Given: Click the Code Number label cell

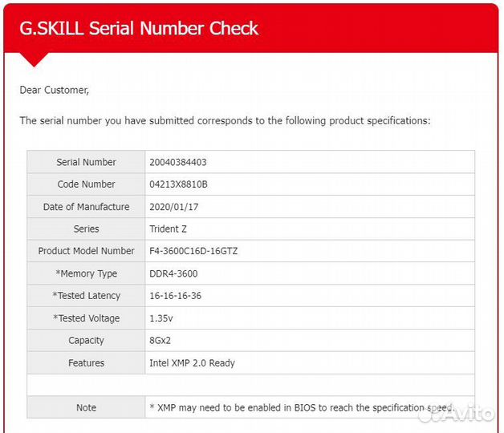Looking at the screenshot, I should pyautogui.click(x=86, y=184).
